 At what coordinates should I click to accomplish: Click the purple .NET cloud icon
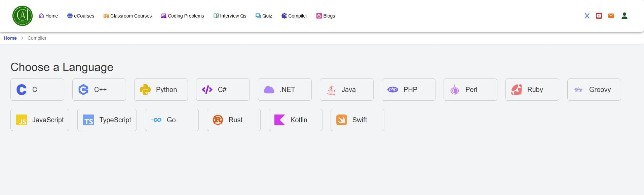tap(269, 90)
